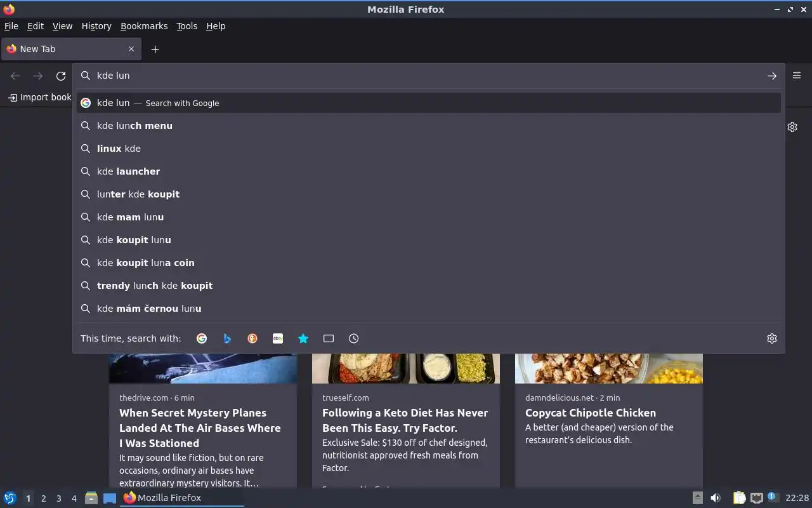Select 'kde lun — Search with Google' result

coord(429,103)
